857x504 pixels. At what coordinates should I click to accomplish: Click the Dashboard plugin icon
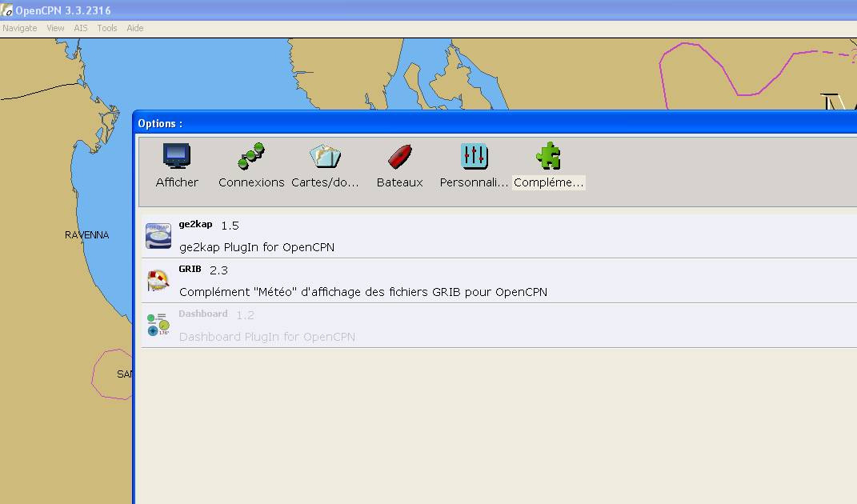pos(158,325)
